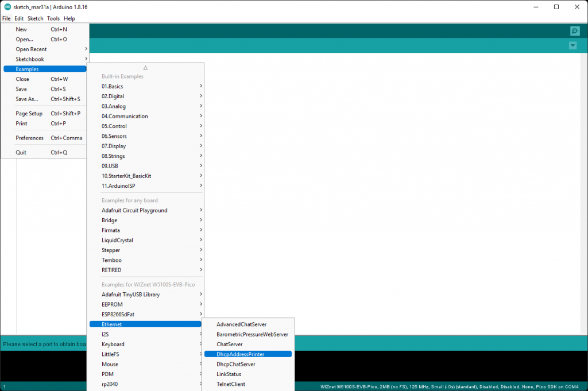Expand Adafruit Circuit Playground examples
The height and width of the screenshot is (391, 588).
(146, 210)
